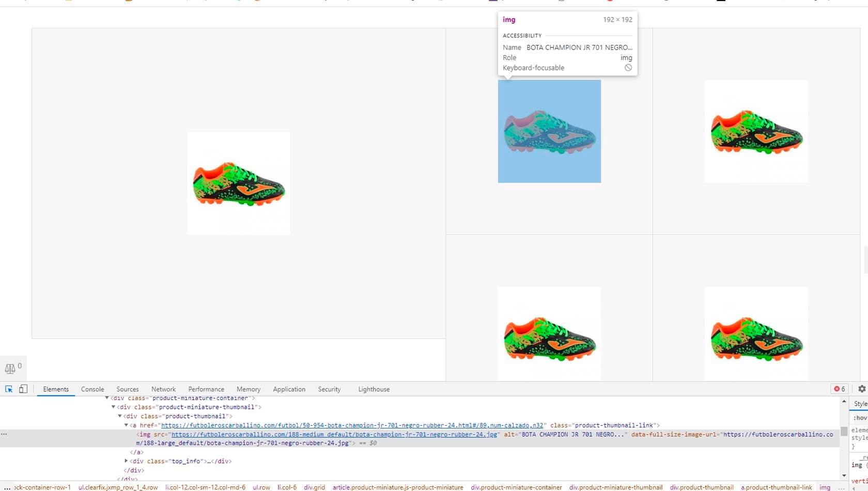The height and width of the screenshot is (491, 868).
Task: Click the large shoe image on left
Action: click(x=239, y=183)
